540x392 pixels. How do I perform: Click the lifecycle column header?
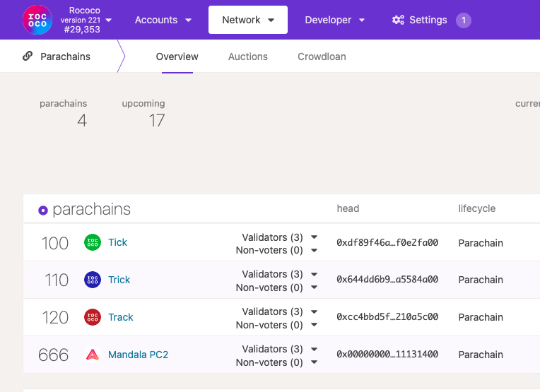tap(476, 208)
